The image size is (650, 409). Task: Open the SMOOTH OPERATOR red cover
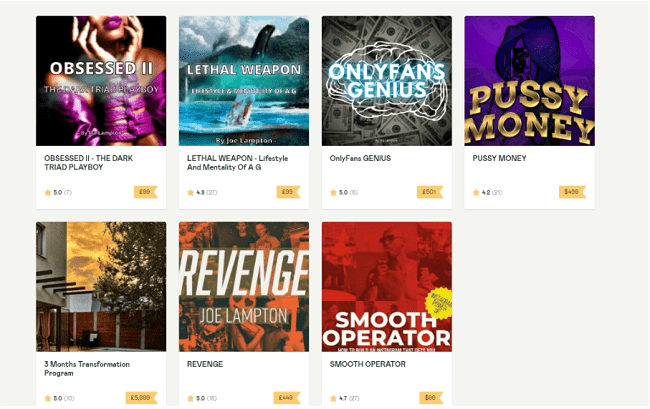(x=387, y=287)
